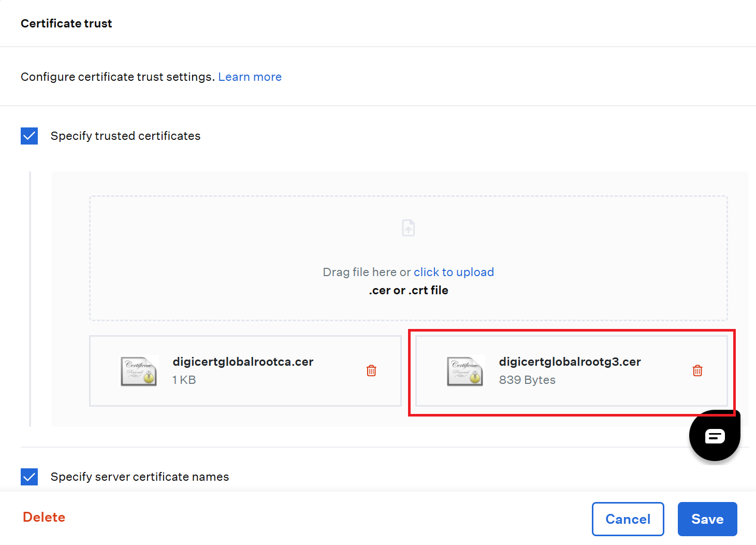Click the '.cer or .crt file' hint text
The height and width of the screenshot is (545, 756).
click(x=409, y=290)
